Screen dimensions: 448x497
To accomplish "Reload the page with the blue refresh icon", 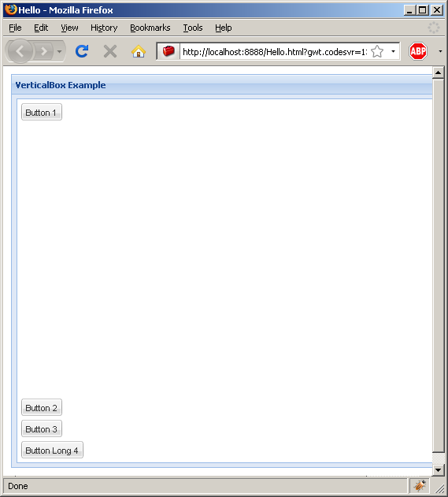I will click(x=82, y=51).
